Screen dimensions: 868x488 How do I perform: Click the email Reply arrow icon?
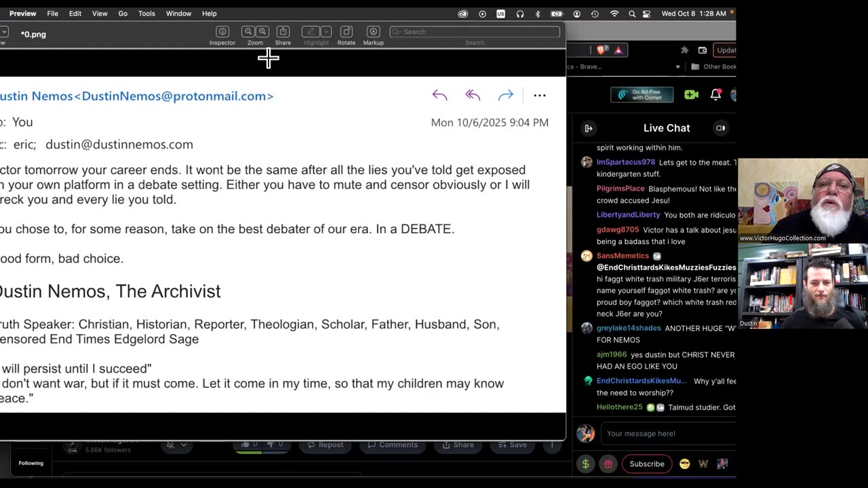(439, 96)
